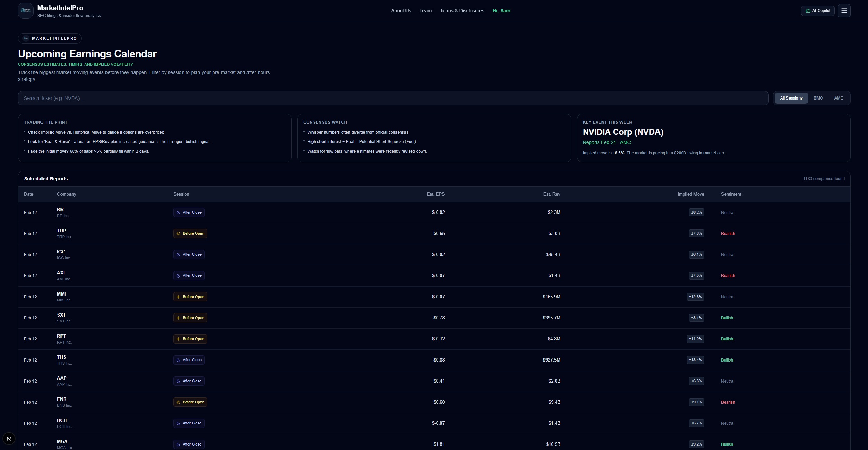
Task: Switch session filter to BMO
Action: [x=818, y=98]
